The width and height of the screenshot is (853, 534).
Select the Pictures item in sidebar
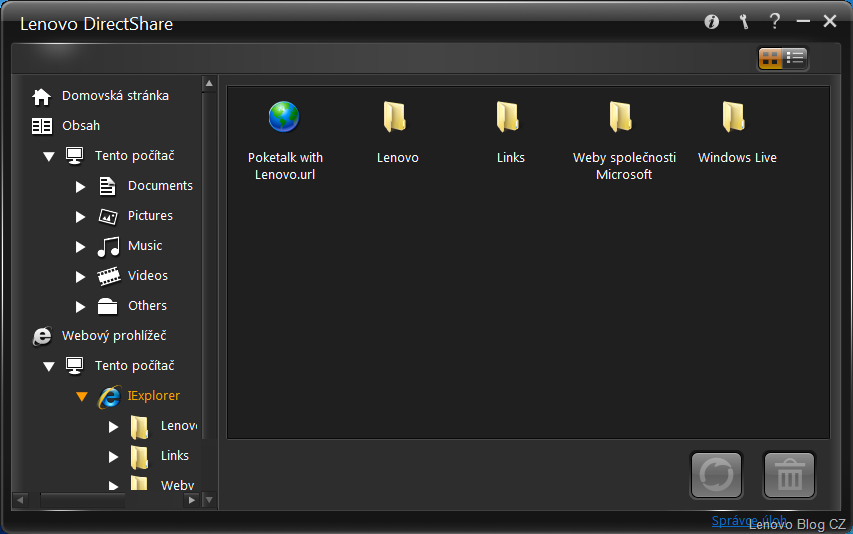click(x=150, y=216)
